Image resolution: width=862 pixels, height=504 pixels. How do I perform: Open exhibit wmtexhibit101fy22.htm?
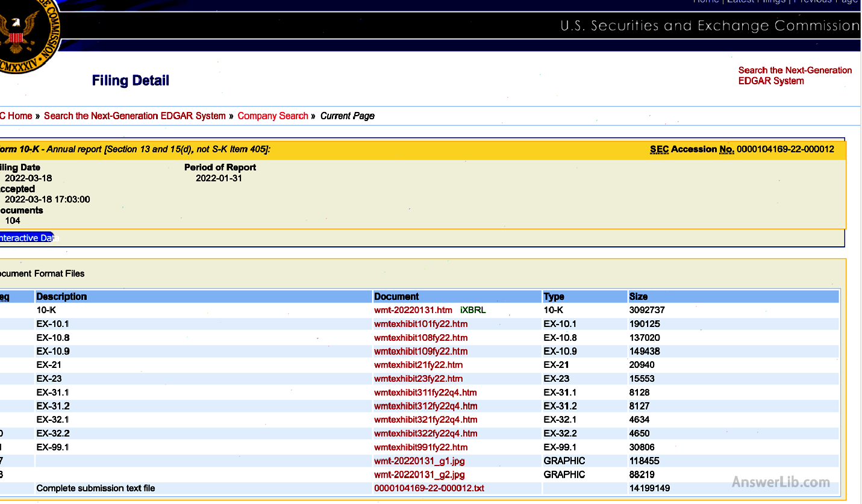coord(421,324)
